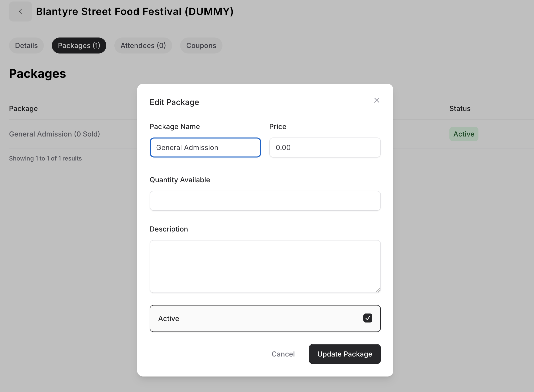Close the Edit Package dialog with X

tap(377, 100)
